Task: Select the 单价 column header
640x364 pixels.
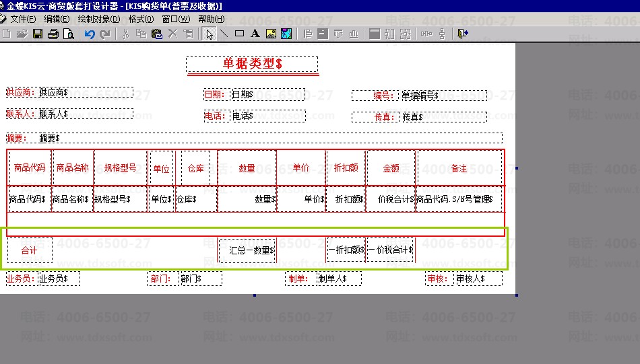Action: (301, 168)
